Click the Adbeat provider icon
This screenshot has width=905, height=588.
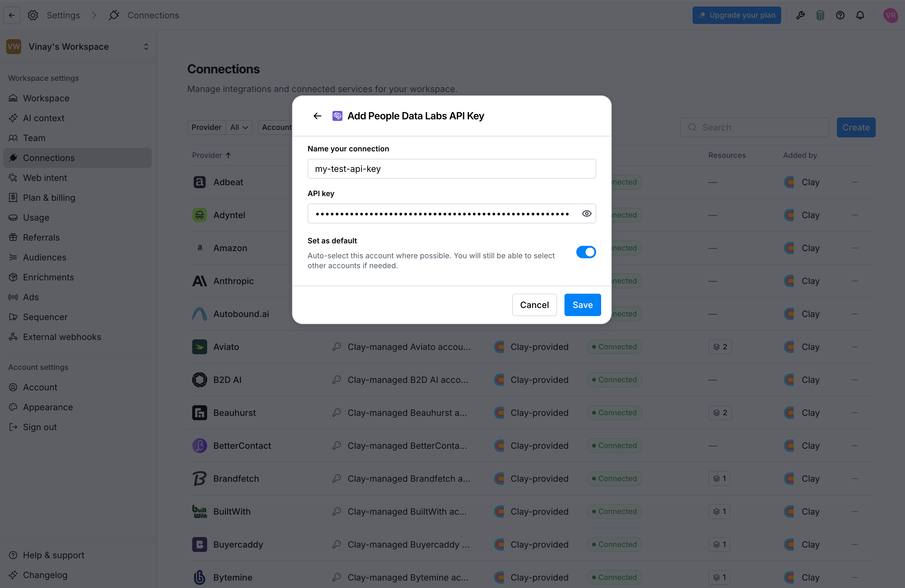(x=200, y=182)
